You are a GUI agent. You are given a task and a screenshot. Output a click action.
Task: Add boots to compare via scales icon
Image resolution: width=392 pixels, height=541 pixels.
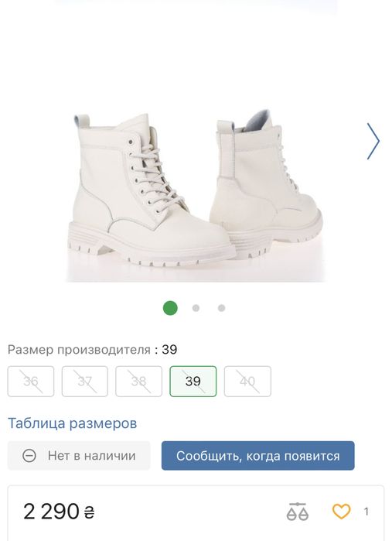(297, 512)
